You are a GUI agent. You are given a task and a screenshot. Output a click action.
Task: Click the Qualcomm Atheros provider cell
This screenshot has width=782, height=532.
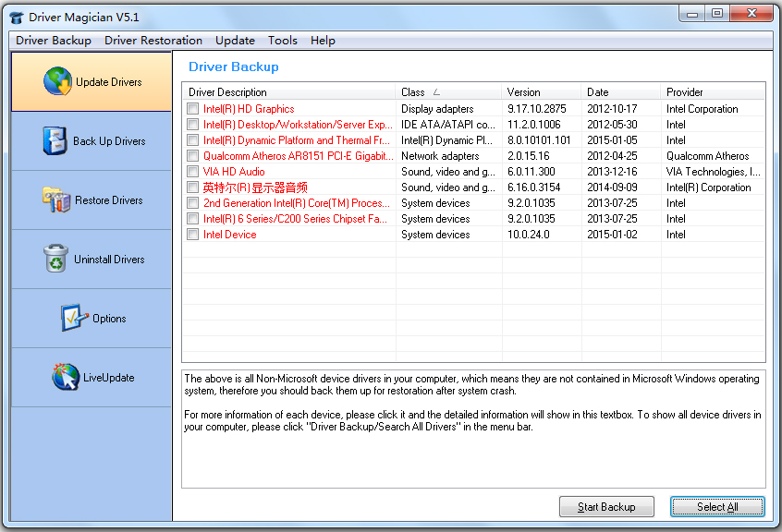(708, 156)
